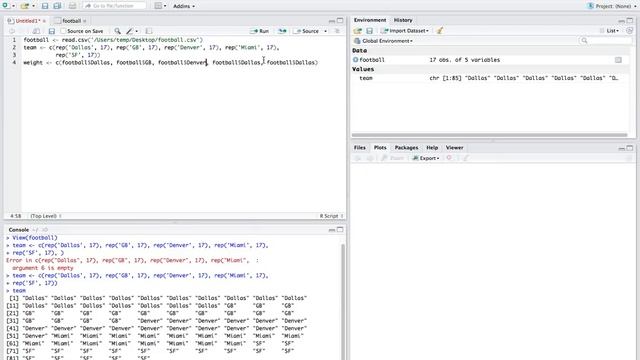Image resolution: width=640 pixels, height=360 pixels.
Task: Maximize the Plots pane
Action: click(630, 148)
